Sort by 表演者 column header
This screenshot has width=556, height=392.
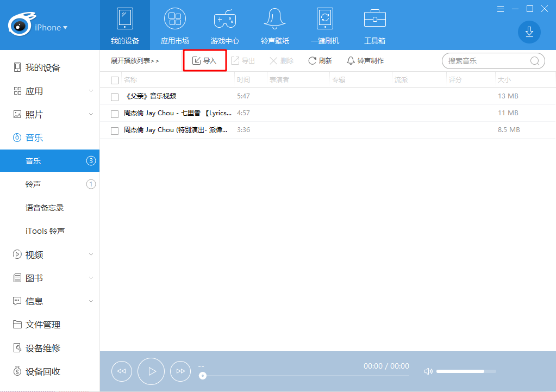(x=279, y=80)
